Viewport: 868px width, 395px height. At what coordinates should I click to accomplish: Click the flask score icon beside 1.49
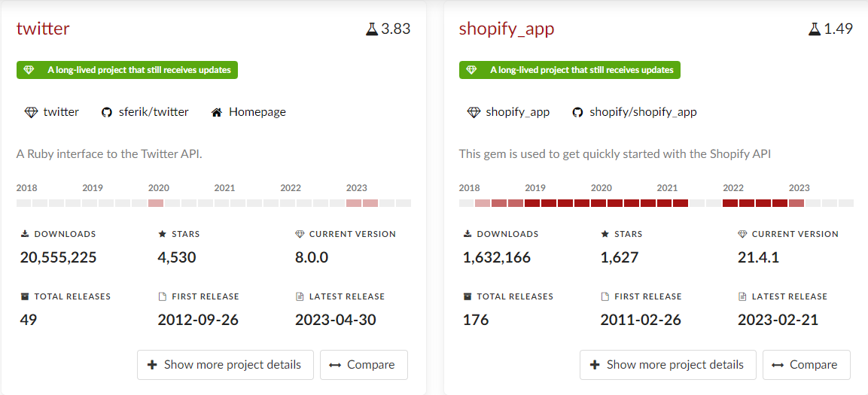click(x=815, y=29)
